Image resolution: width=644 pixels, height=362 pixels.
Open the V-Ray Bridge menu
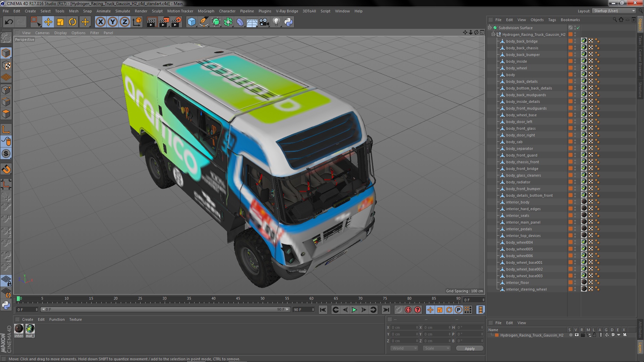[287, 11]
